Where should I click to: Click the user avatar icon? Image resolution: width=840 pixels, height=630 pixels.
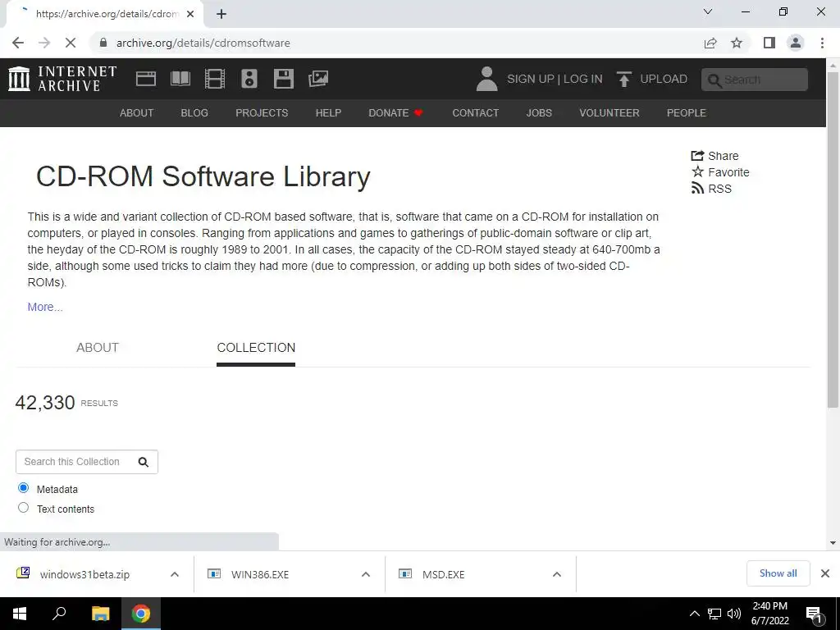(486, 79)
